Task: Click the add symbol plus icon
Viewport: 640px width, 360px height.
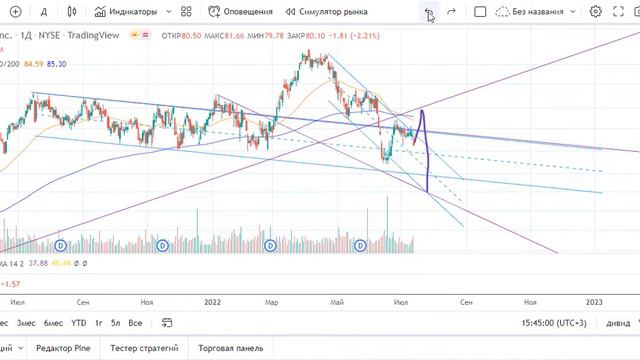Action: tap(16, 12)
